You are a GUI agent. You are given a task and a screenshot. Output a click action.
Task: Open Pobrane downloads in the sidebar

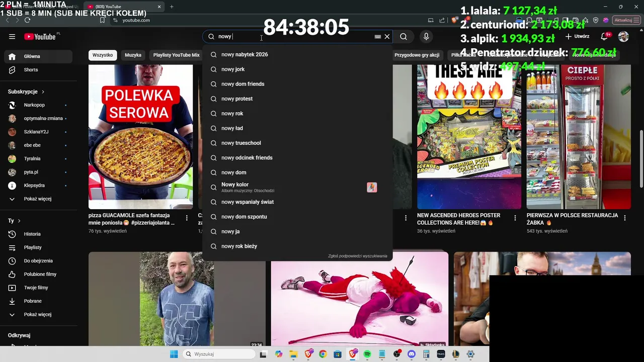[38, 301]
